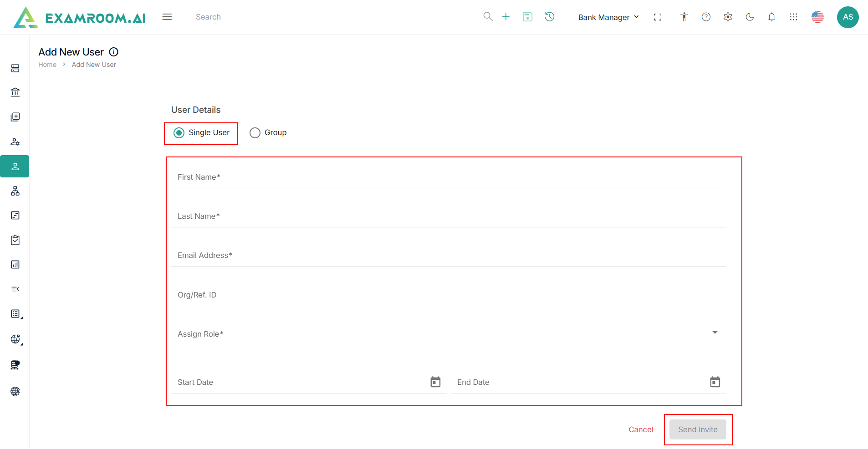Screen dimensions: 868x449
Task: Open the Start Date calendar picker
Action: (435, 382)
